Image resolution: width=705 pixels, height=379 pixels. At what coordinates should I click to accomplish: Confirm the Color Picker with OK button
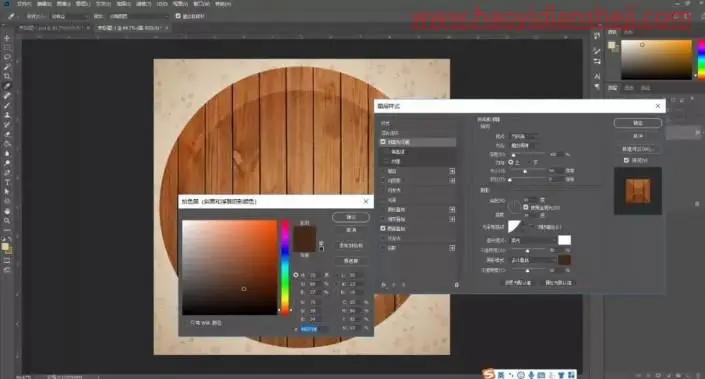tap(351, 217)
